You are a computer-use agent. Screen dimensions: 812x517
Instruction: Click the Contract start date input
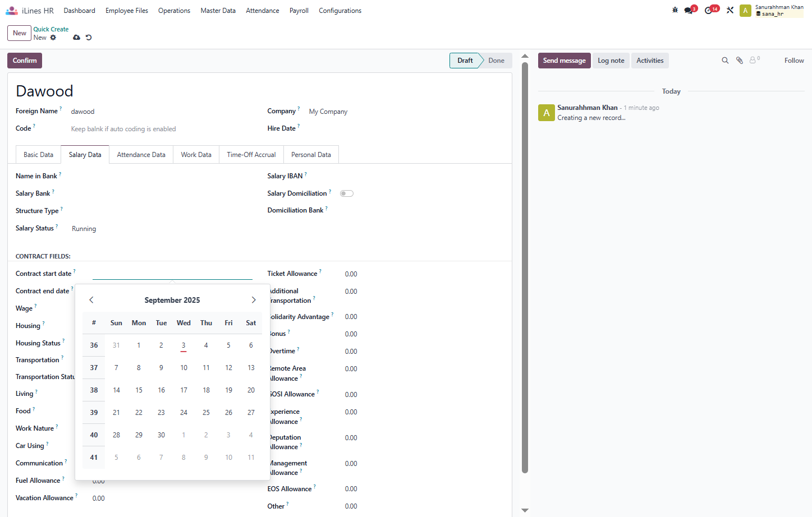172,274
